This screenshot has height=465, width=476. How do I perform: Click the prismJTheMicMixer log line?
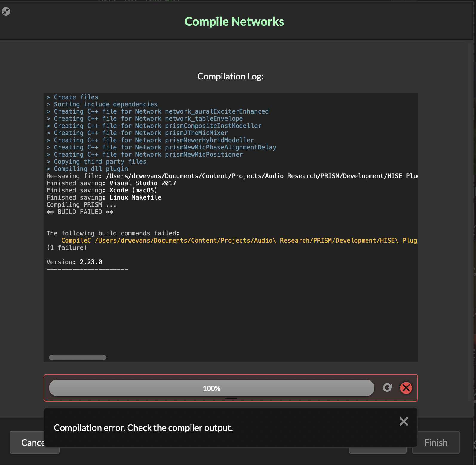click(x=137, y=133)
